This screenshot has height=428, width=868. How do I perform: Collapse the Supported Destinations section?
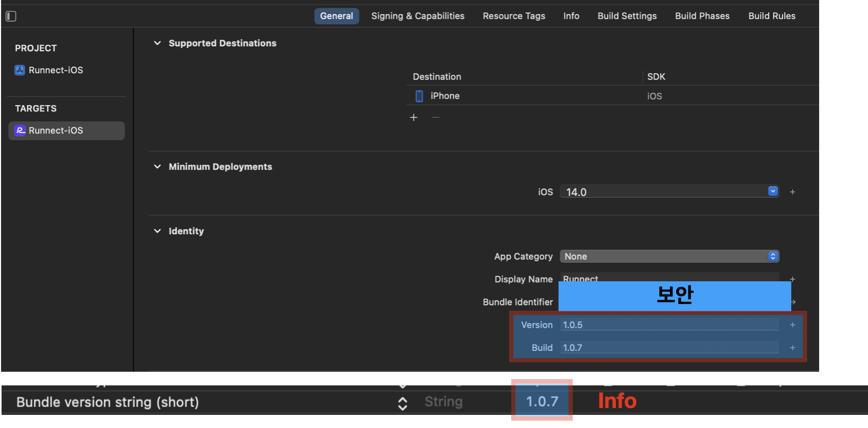(157, 43)
